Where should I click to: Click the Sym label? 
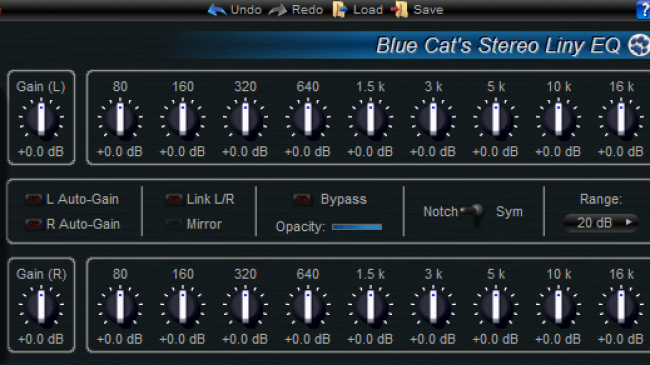[x=509, y=212]
